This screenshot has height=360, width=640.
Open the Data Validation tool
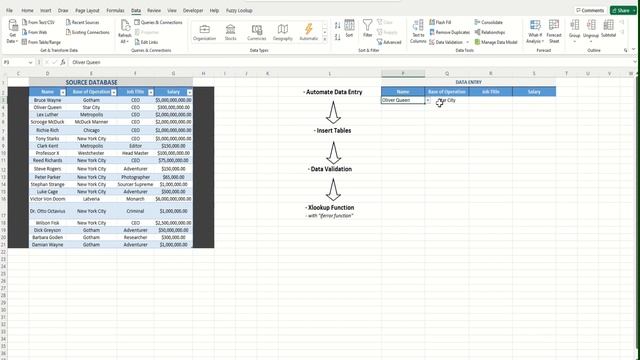(x=446, y=42)
